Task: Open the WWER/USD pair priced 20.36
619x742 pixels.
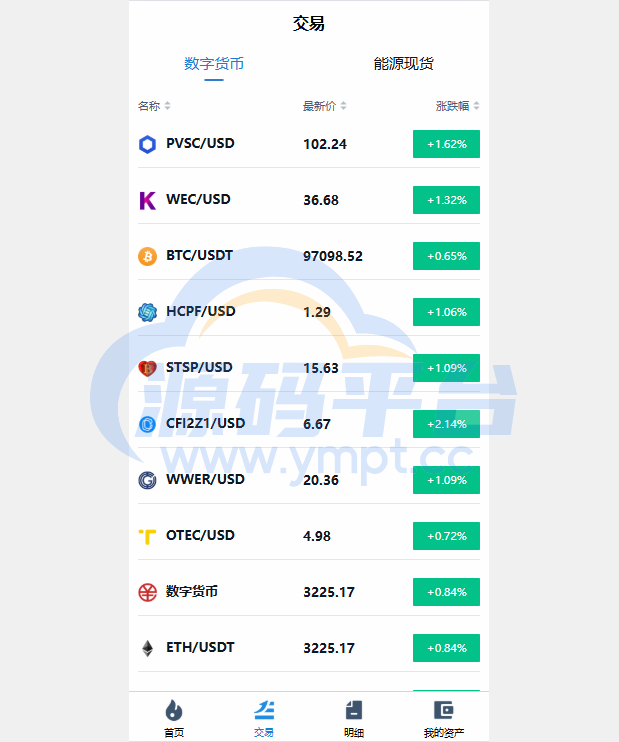Action: (x=309, y=480)
